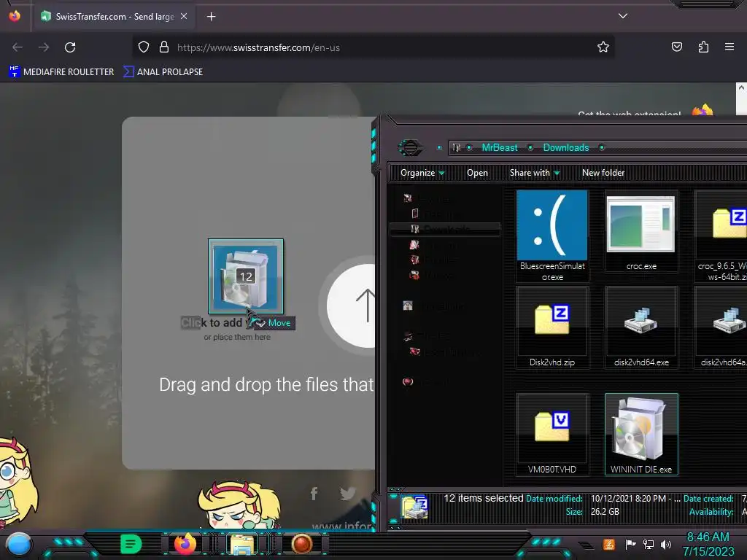Expand the breadcrumb dot between MrBeast and Downloads
Viewport: 747px width, 560px height.
(x=530, y=147)
